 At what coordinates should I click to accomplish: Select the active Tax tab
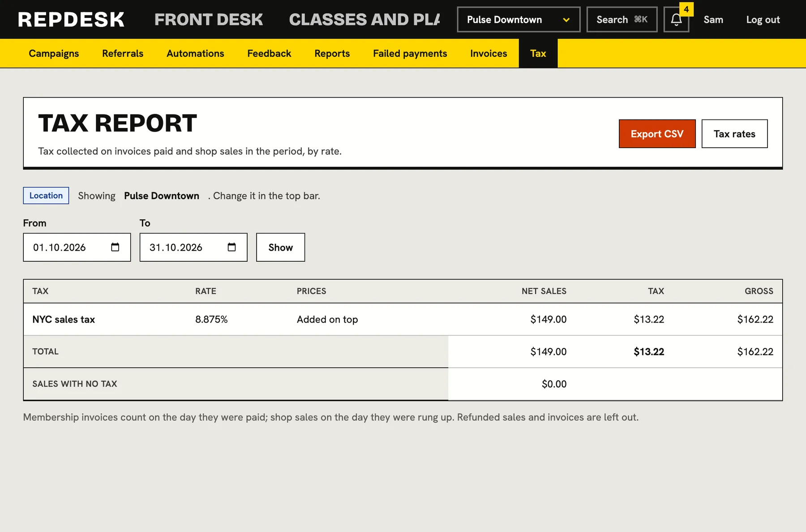click(538, 53)
